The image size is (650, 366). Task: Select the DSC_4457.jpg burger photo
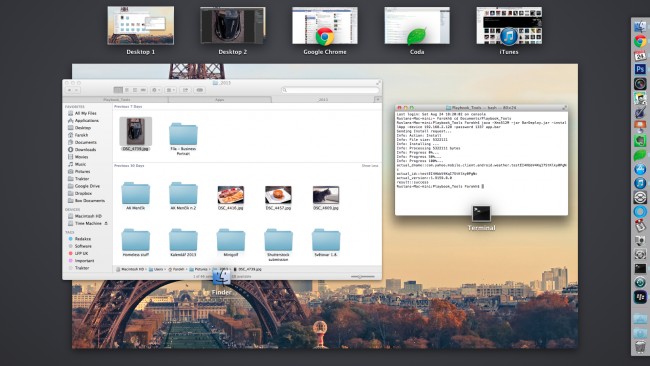[278, 195]
